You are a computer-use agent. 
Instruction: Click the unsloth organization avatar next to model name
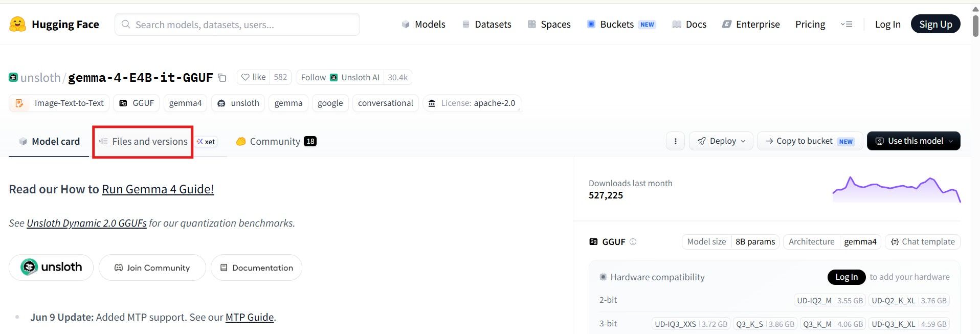tap(13, 77)
